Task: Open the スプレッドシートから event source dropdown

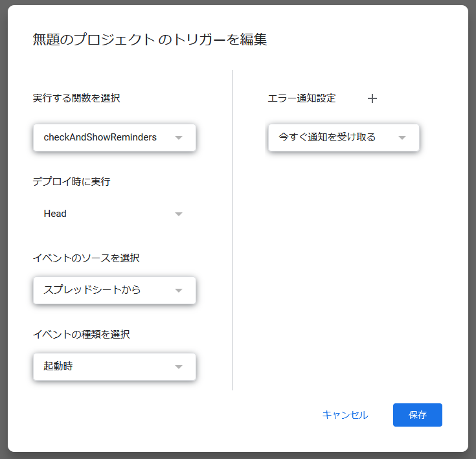Action: pos(115,290)
